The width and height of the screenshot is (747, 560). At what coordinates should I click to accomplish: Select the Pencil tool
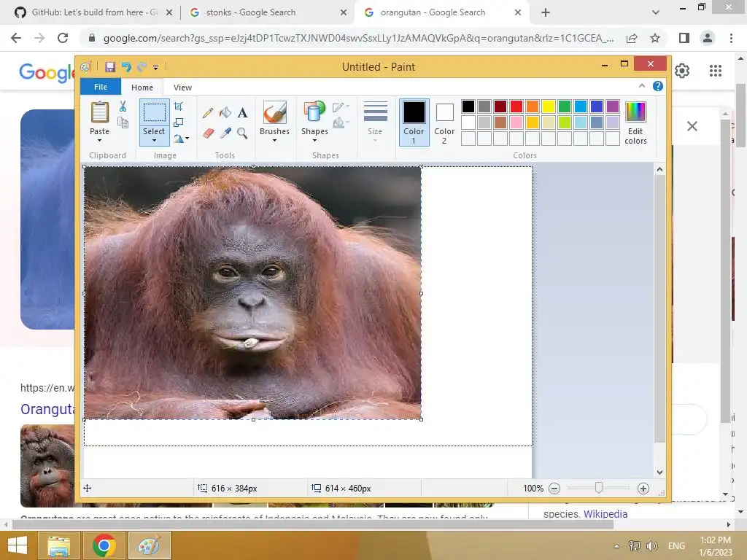pos(208,112)
